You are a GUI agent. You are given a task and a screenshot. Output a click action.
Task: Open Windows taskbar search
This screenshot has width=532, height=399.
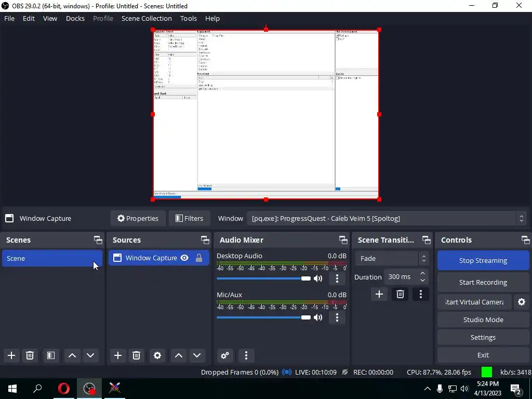tap(37, 389)
